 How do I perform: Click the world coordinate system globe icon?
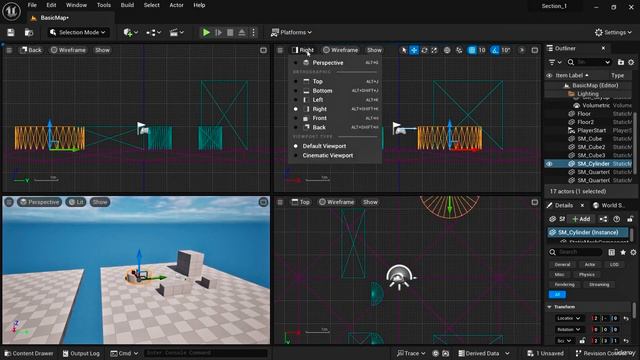click(447, 50)
